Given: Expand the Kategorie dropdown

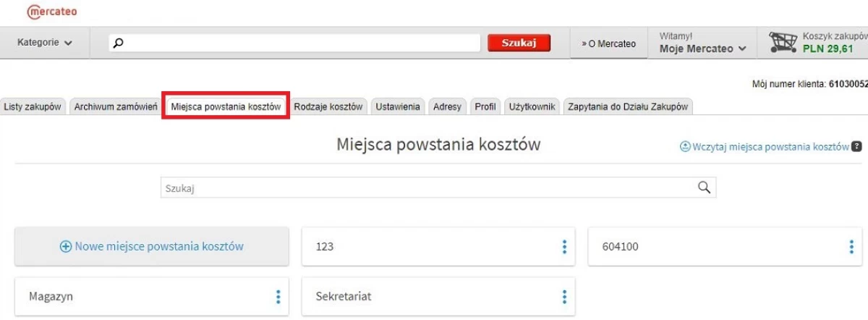Looking at the screenshot, I should coord(45,43).
